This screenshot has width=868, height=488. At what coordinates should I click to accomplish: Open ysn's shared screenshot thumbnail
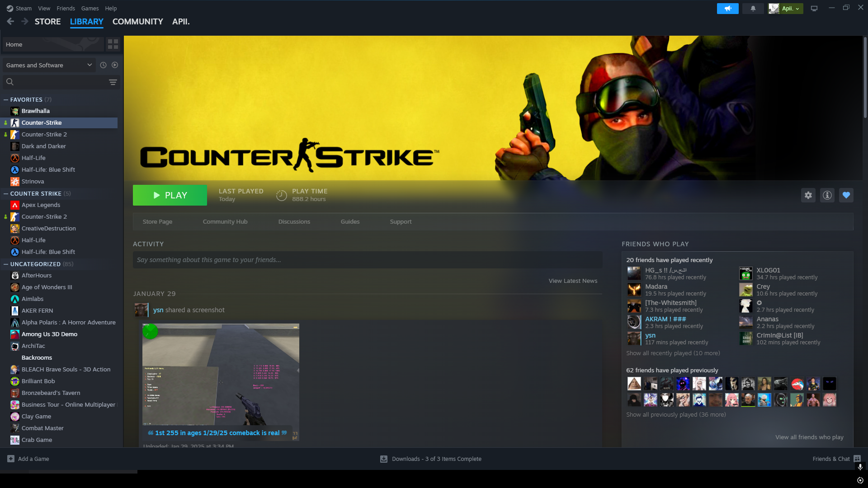(x=221, y=375)
